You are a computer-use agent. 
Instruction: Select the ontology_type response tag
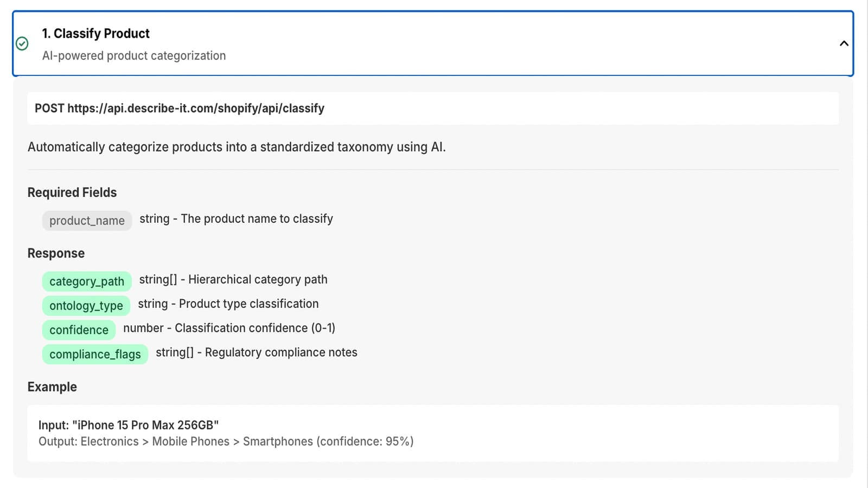pos(86,306)
